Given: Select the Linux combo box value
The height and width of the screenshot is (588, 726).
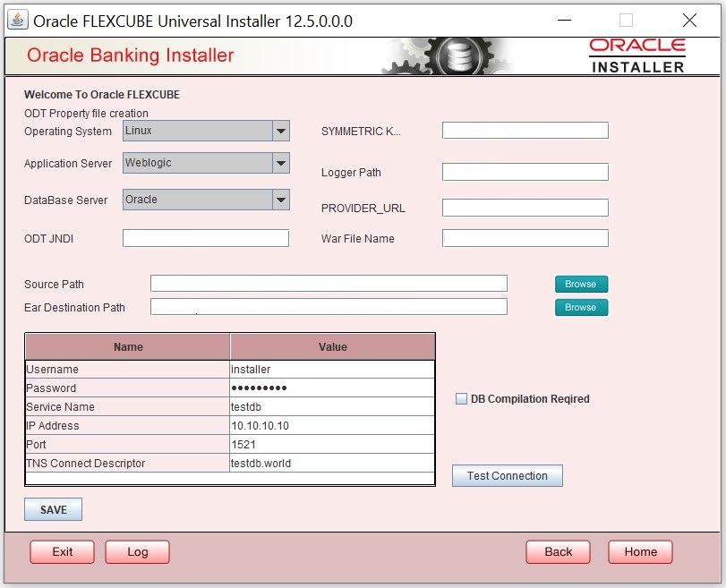Looking at the screenshot, I should 198,131.
